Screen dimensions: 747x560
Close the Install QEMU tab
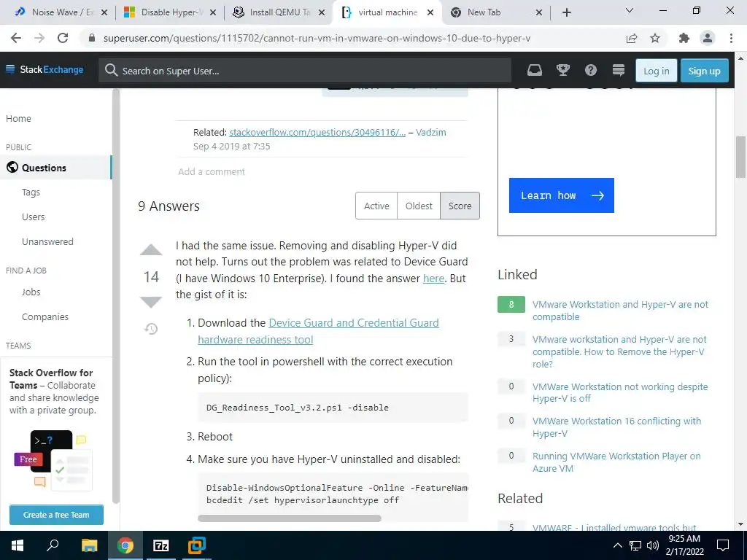[x=322, y=12]
